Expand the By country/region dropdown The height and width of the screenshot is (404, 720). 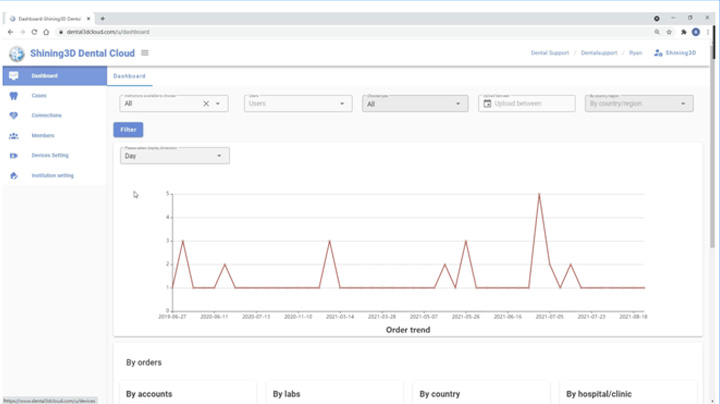coord(636,103)
